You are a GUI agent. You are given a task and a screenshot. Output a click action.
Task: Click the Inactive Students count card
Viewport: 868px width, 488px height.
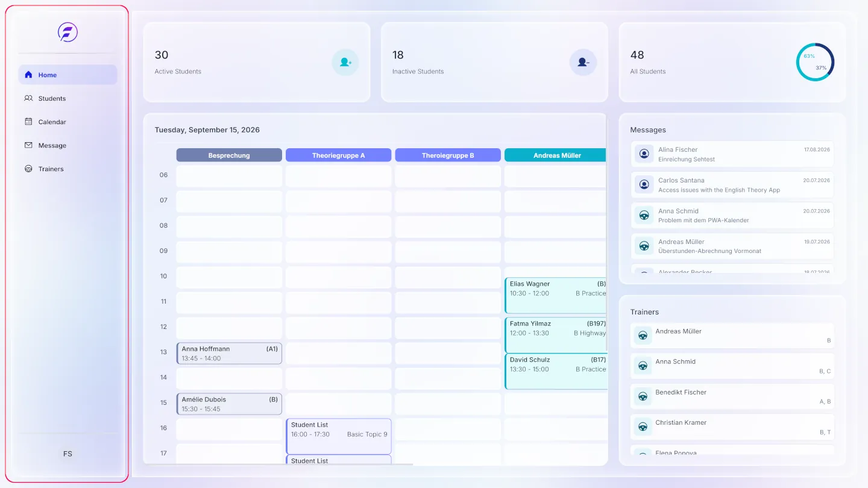point(494,62)
